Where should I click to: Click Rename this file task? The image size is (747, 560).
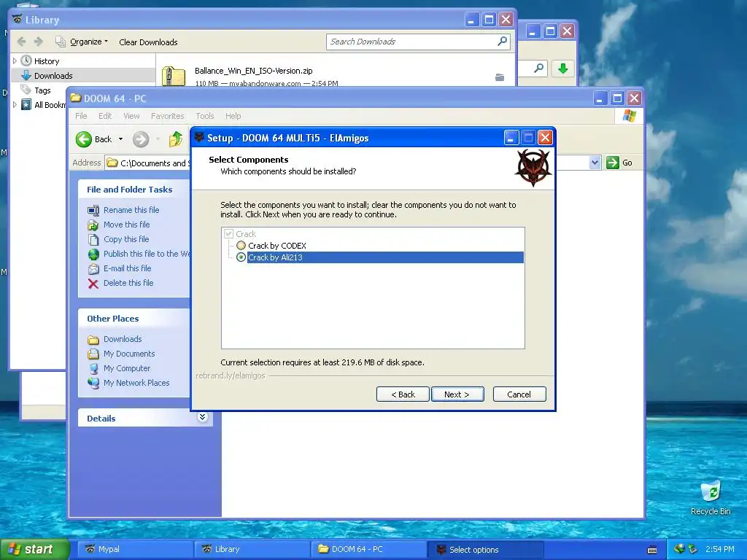pos(131,210)
